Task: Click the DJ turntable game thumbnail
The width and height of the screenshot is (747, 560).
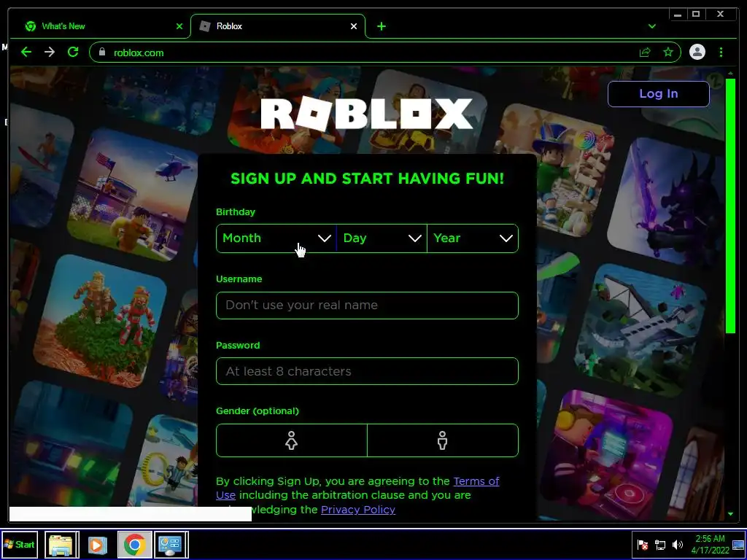Action: click(607, 455)
